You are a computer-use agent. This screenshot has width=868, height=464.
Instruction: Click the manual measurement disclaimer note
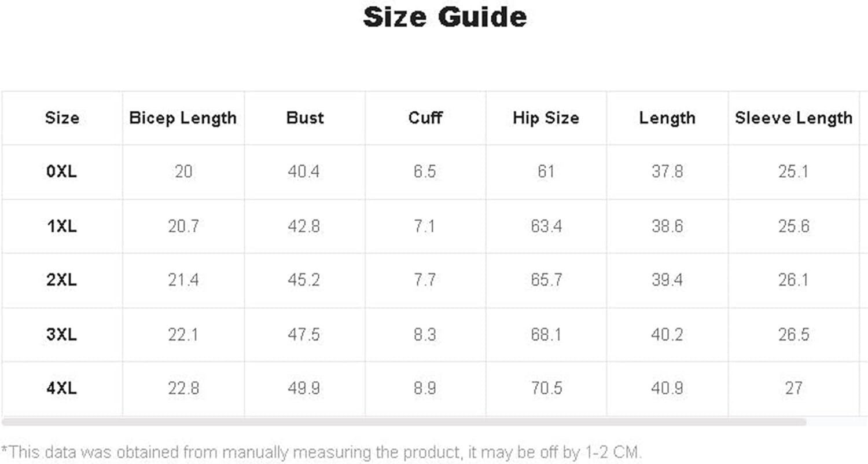[x=322, y=452]
